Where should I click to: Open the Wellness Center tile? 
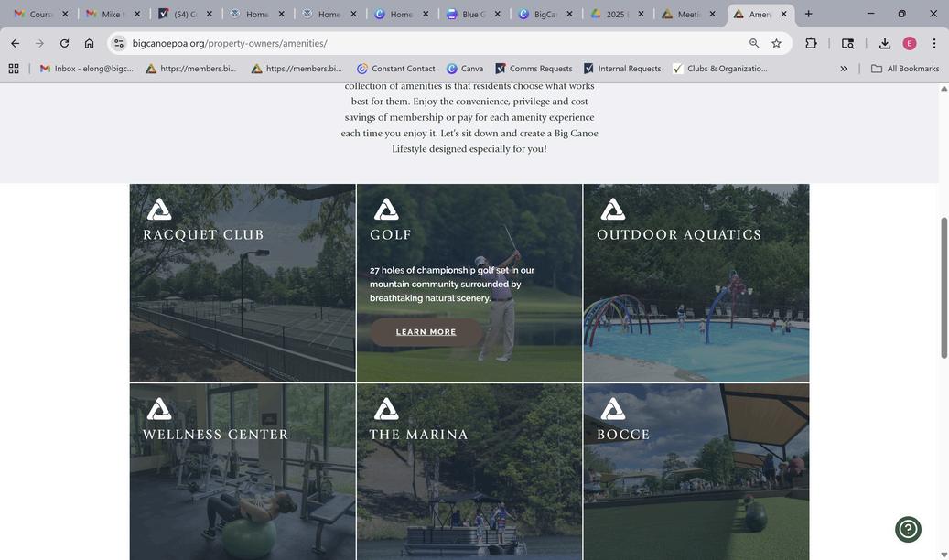243,471
